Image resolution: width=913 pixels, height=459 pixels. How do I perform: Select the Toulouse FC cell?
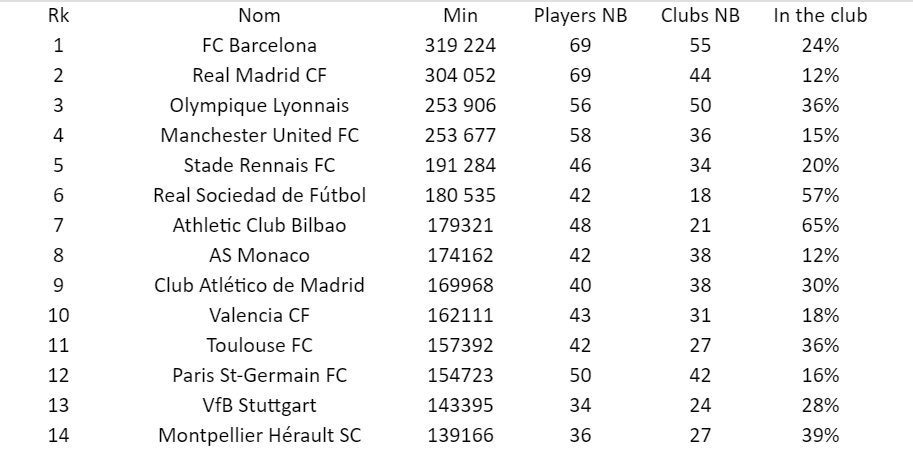259,346
